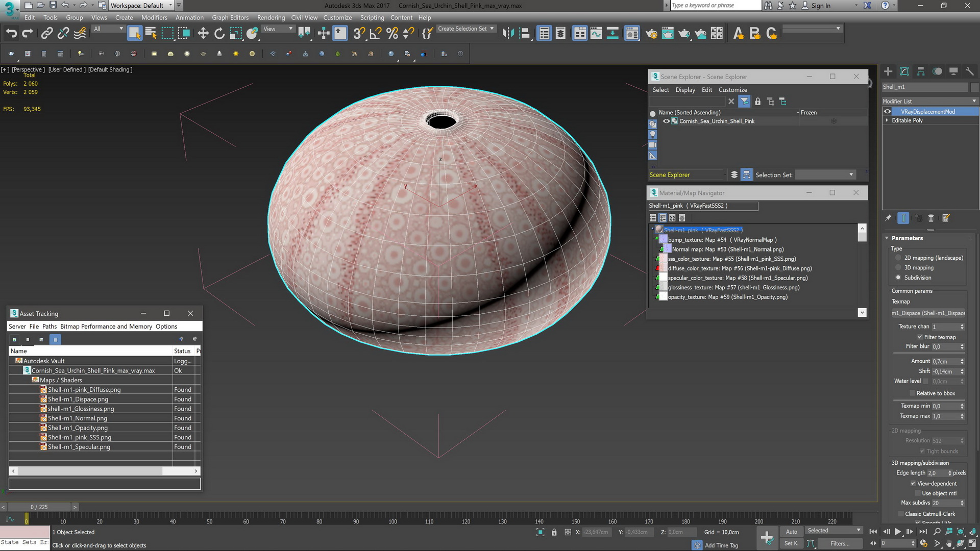
Task: Click the Texmap m1_Dispace button
Action: coord(928,313)
